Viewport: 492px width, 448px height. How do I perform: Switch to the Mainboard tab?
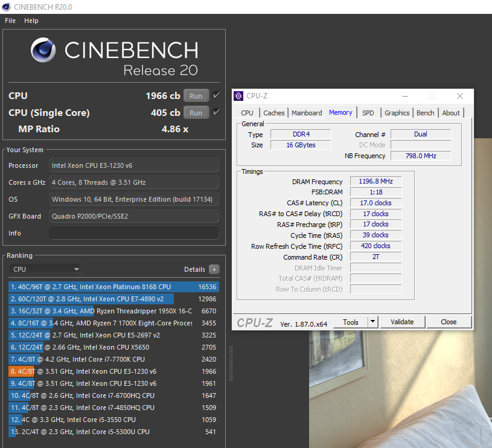coord(307,113)
